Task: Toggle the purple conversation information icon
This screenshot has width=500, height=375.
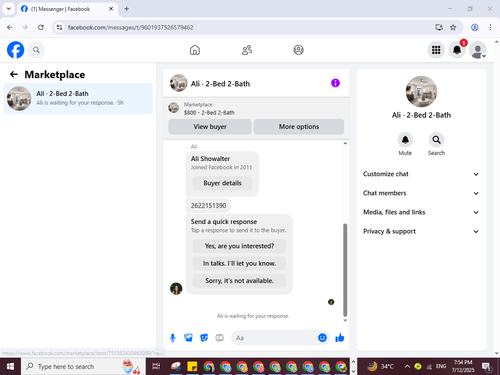Action: tap(335, 83)
